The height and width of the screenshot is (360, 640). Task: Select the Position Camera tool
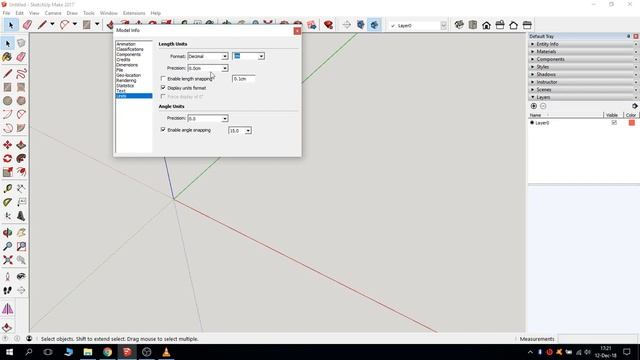(7, 277)
